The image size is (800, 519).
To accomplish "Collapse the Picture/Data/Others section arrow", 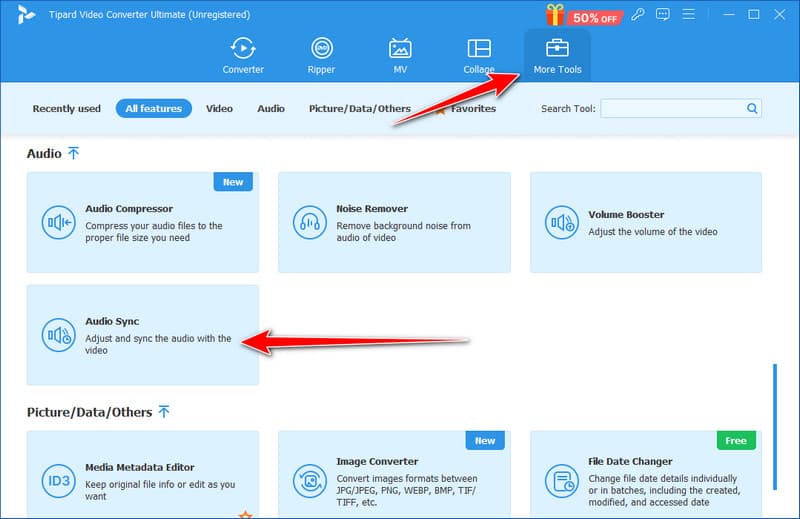I will [x=164, y=411].
